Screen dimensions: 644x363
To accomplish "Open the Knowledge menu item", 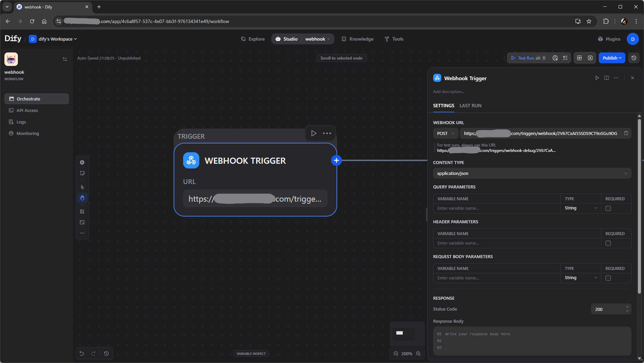I will click(357, 39).
